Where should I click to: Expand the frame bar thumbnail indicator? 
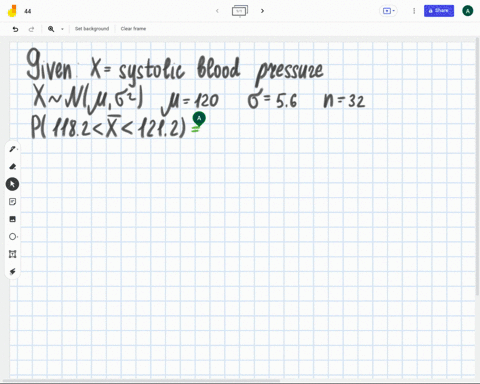240,11
